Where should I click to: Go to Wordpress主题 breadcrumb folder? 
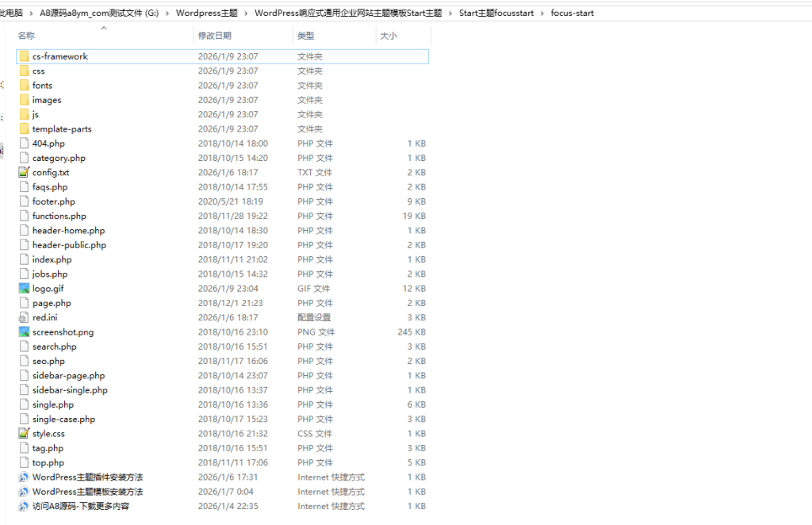pos(206,13)
